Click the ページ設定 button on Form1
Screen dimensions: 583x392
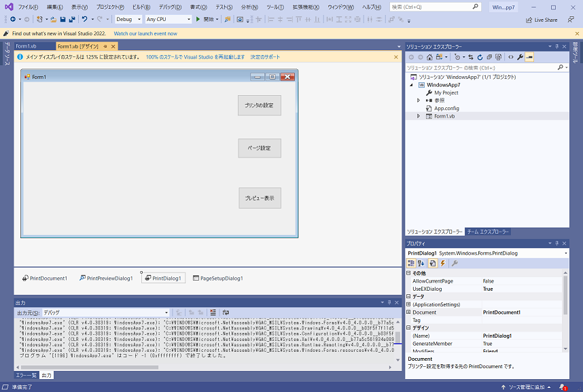tap(259, 148)
